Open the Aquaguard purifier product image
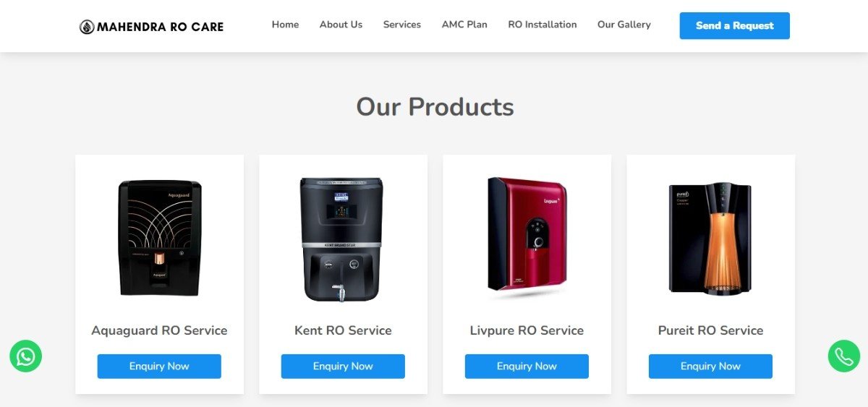The height and width of the screenshot is (407, 868). tap(159, 239)
